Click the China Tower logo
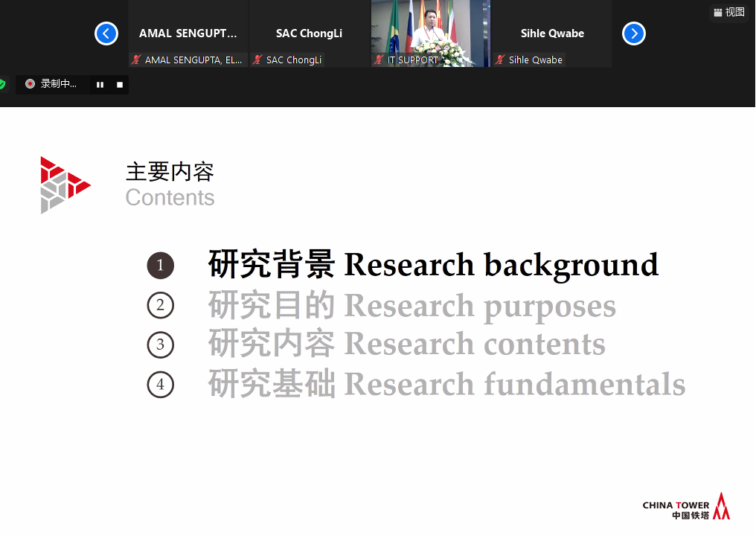Screen dimensions: 756x535 686,507
